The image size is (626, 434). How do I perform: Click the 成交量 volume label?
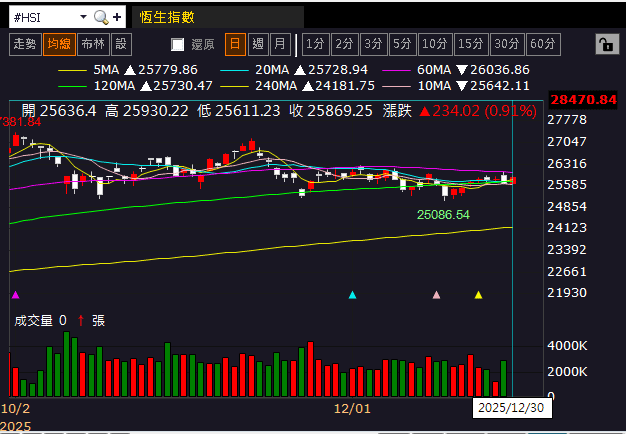pyautogui.click(x=34, y=320)
